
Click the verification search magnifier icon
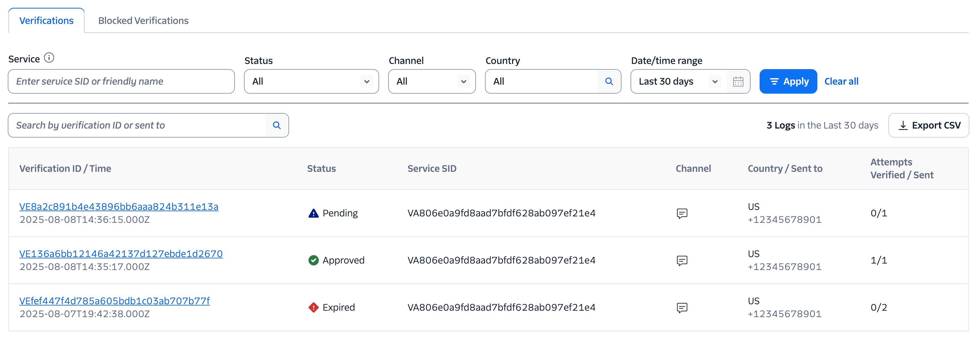(277, 125)
